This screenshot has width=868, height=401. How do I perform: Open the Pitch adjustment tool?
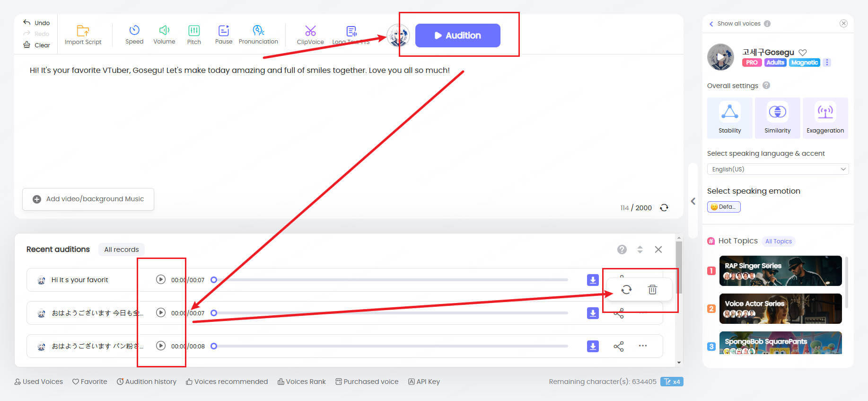pyautogui.click(x=194, y=35)
